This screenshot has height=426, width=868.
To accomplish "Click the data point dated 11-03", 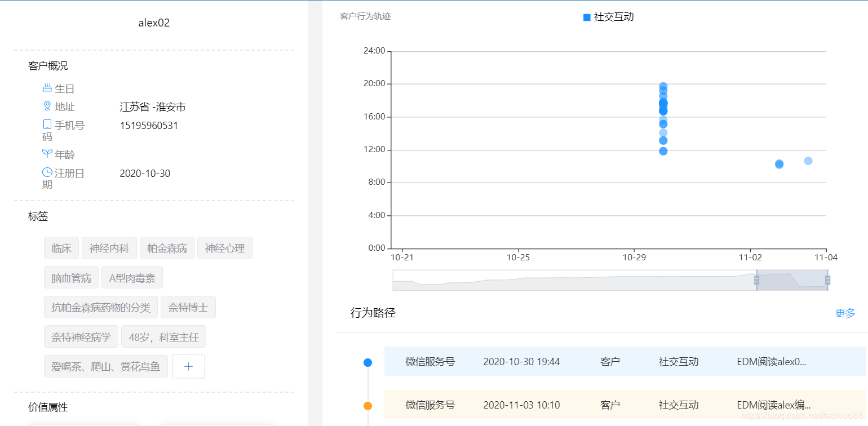I will (779, 164).
